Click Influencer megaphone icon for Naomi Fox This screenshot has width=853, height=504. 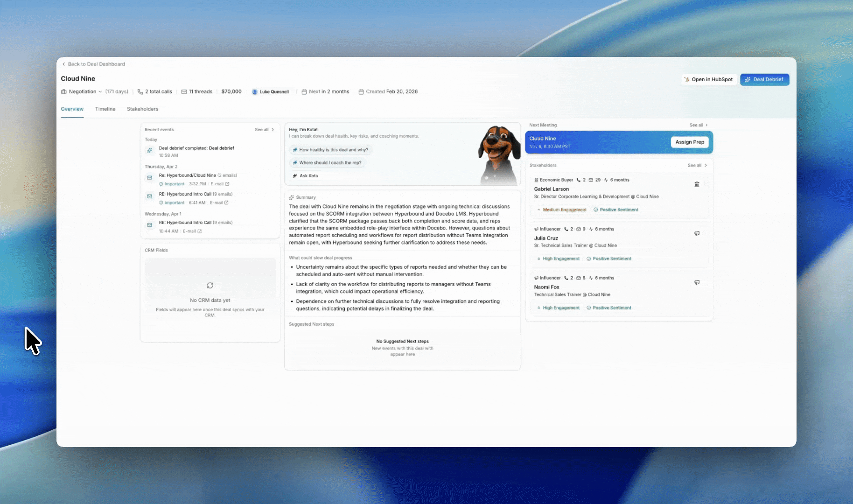697,282
